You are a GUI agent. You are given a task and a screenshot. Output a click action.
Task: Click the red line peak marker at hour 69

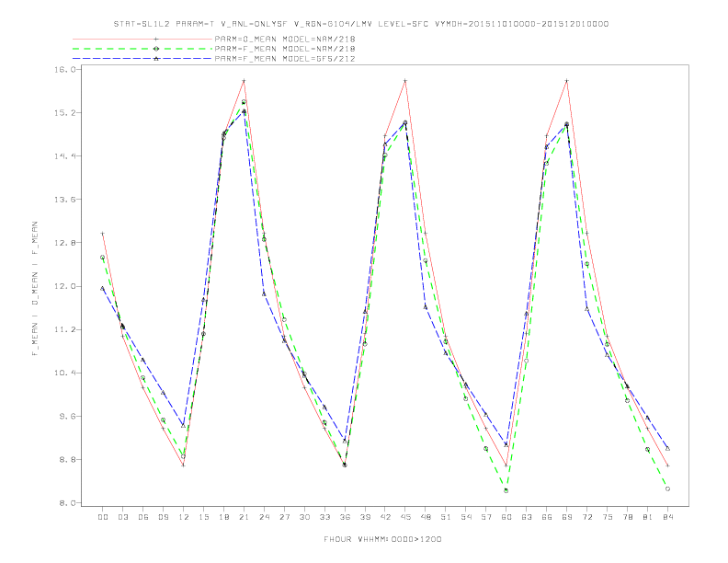[x=567, y=81]
